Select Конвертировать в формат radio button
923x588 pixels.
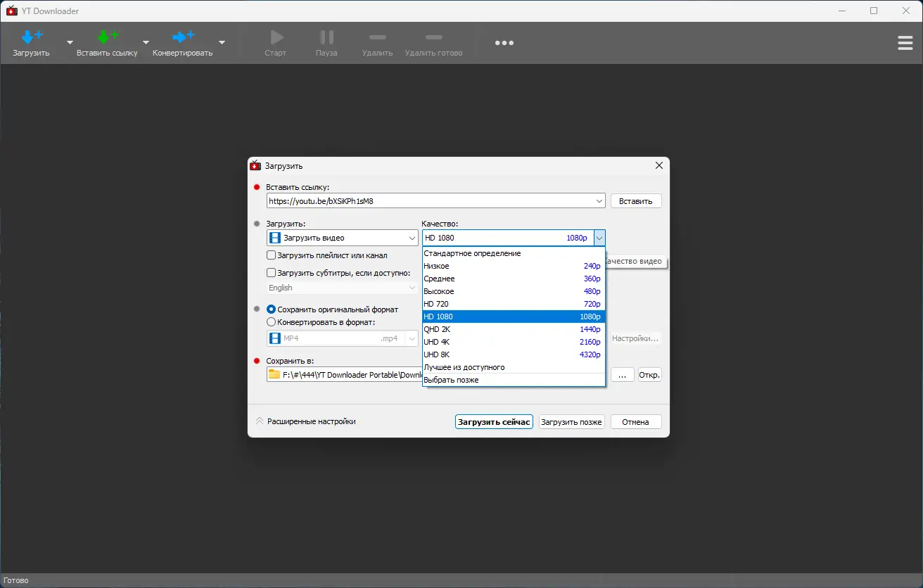coord(272,322)
